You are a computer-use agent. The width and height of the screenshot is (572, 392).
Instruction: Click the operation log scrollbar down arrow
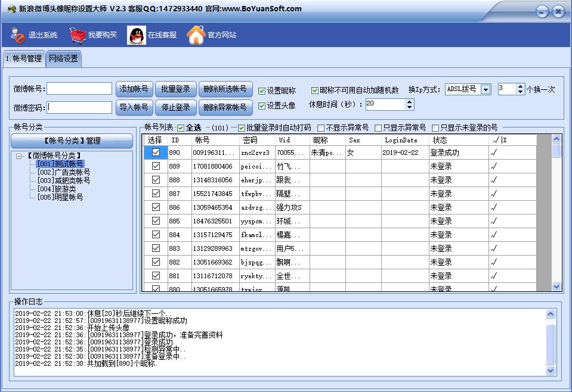point(551,371)
